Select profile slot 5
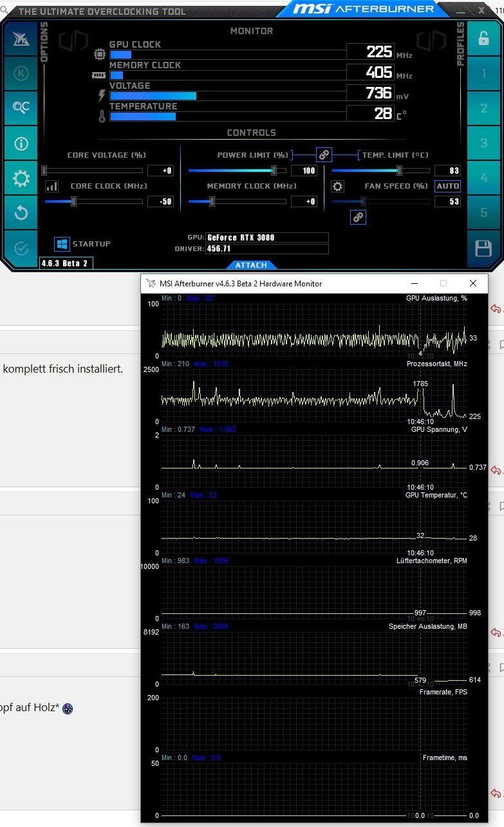The width and height of the screenshot is (504, 827). pyautogui.click(x=483, y=212)
